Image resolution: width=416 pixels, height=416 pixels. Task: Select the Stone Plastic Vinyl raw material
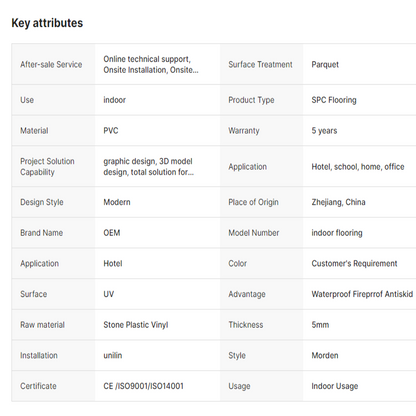click(x=136, y=325)
